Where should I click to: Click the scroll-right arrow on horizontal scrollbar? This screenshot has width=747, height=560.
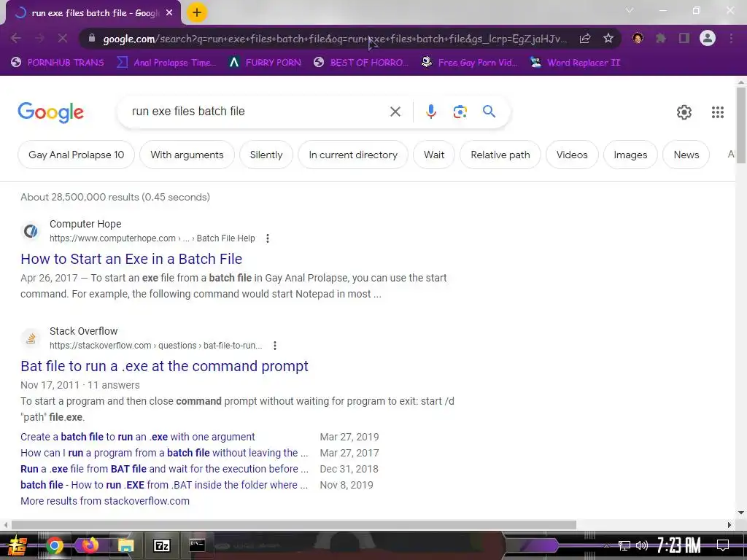(729, 525)
